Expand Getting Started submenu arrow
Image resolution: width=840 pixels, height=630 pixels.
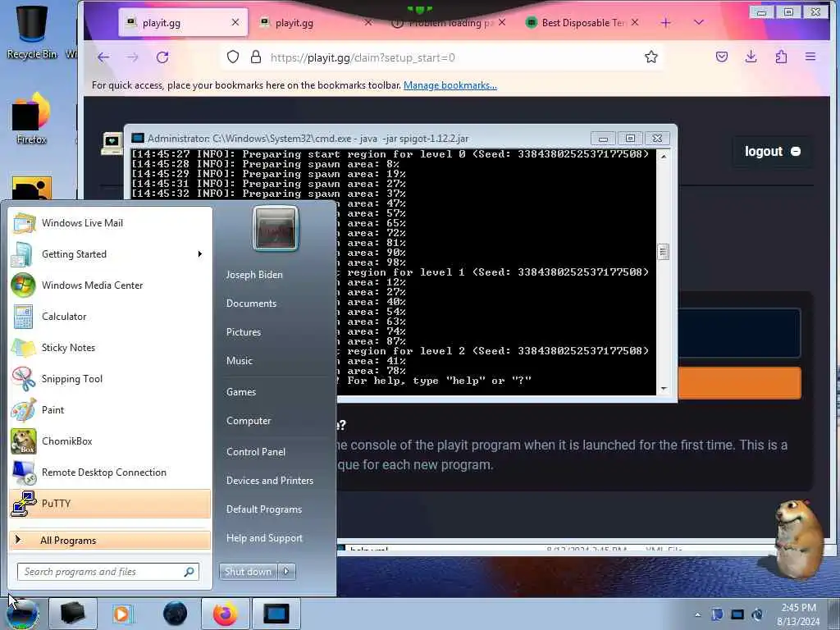(200, 254)
